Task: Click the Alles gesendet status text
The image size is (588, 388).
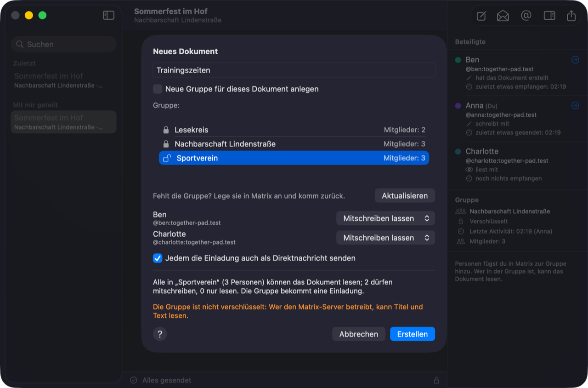Action: point(167,380)
